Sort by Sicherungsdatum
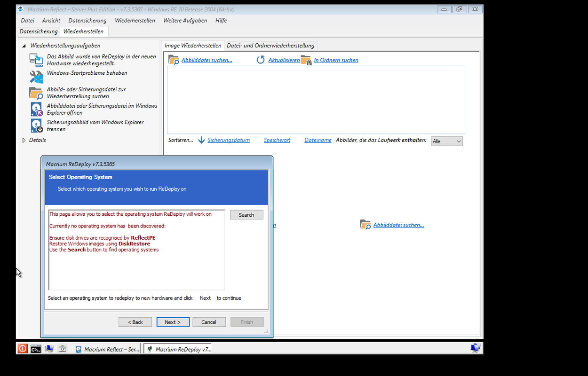The height and width of the screenshot is (376, 588). click(x=229, y=140)
